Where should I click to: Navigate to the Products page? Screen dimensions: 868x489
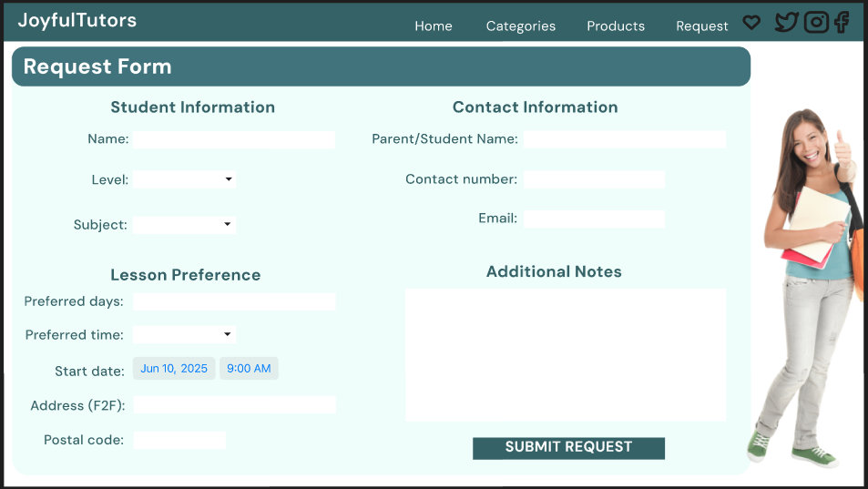616,26
